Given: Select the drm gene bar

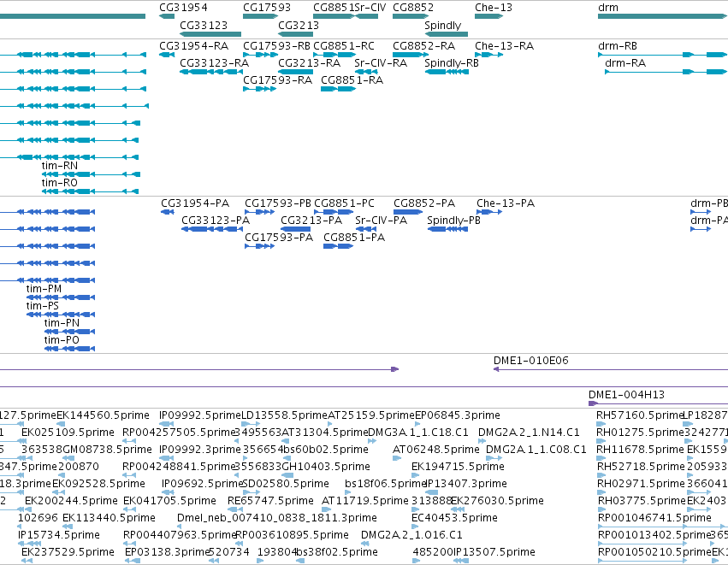Looking at the screenshot, I should (663, 16).
